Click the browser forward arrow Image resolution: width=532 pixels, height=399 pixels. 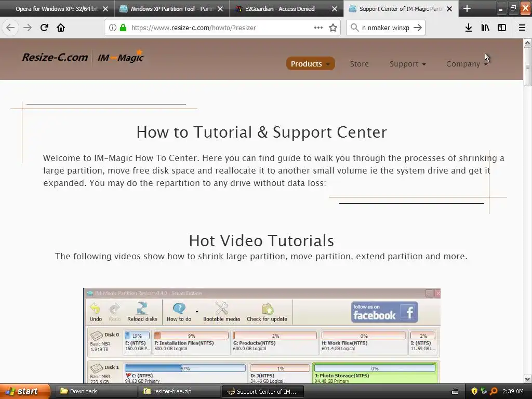(x=28, y=28)
